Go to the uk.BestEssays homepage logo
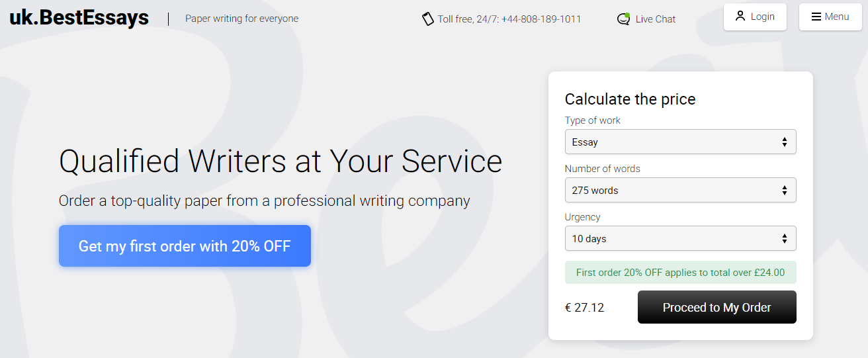The image size is (868, 358). tap(79, 17)
